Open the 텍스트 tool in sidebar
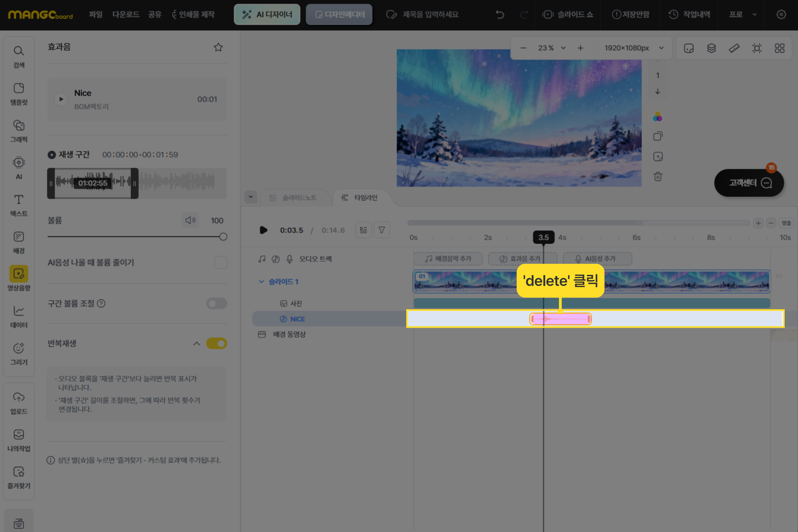Image resolution: width=798 pixels, height=532 pixels. (19, 204)
